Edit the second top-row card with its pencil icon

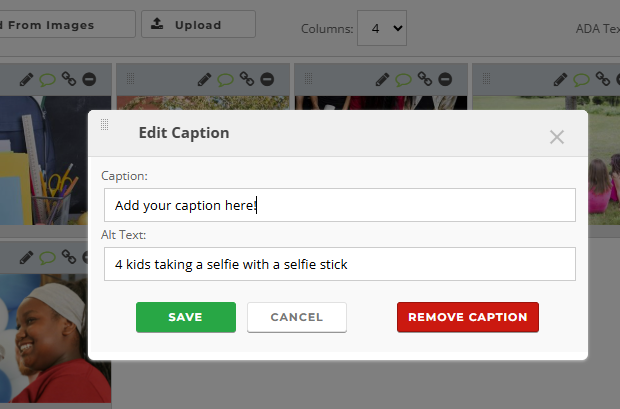204,80
